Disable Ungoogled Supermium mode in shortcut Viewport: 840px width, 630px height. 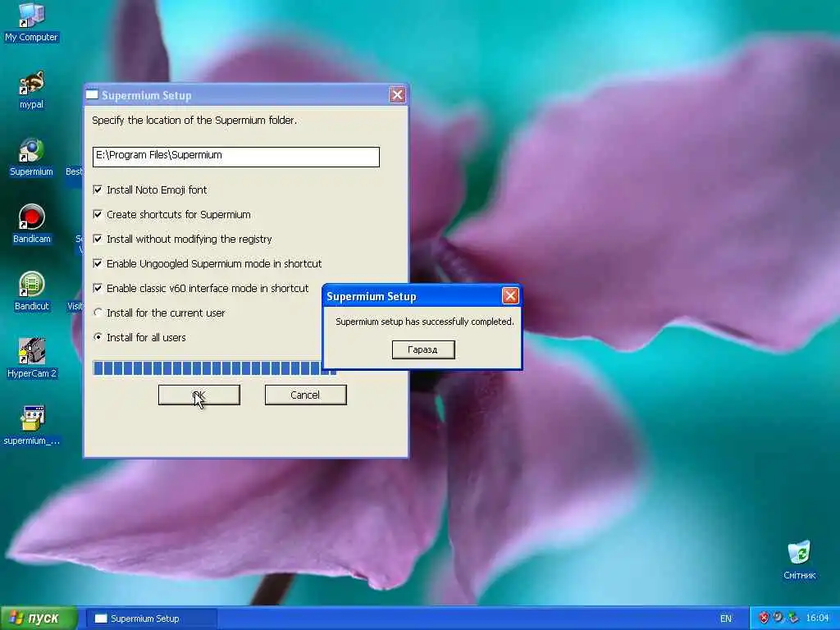[98, 263]
